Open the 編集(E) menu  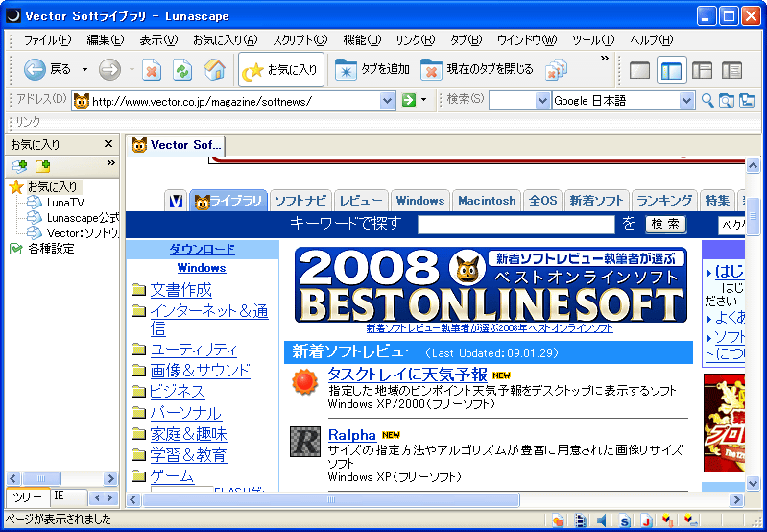tap(106, 40)
